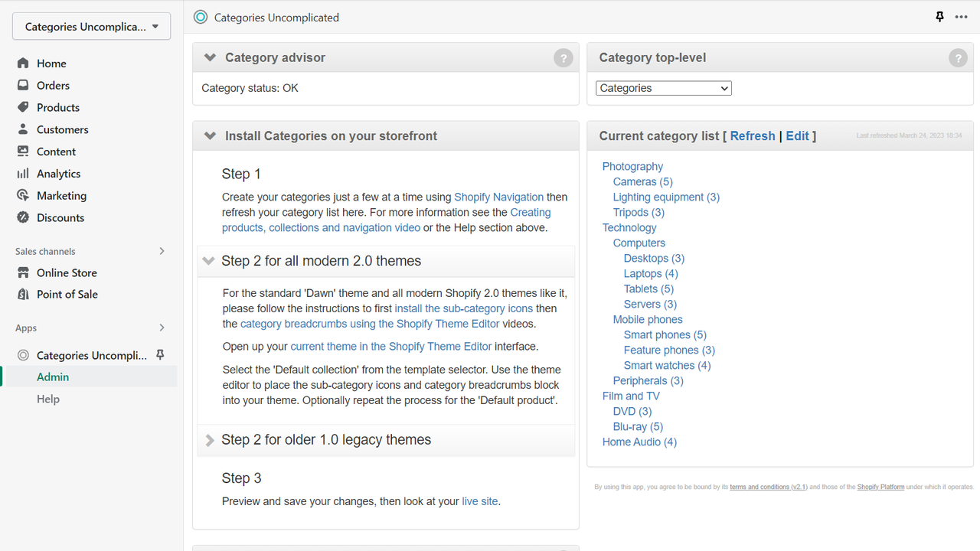Open Desktops (3) category
Image resolution: width=980 pixels, height=551 pixels.
(x=654, y=258)
